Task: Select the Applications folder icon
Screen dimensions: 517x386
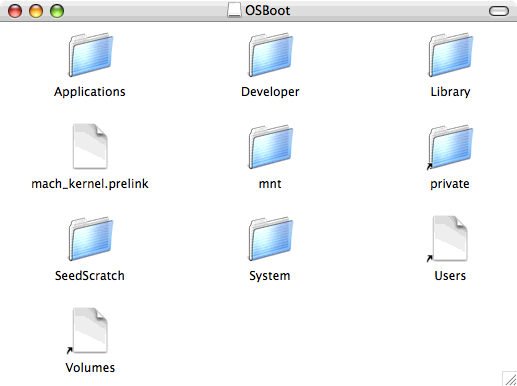Action: coord(91,55)
